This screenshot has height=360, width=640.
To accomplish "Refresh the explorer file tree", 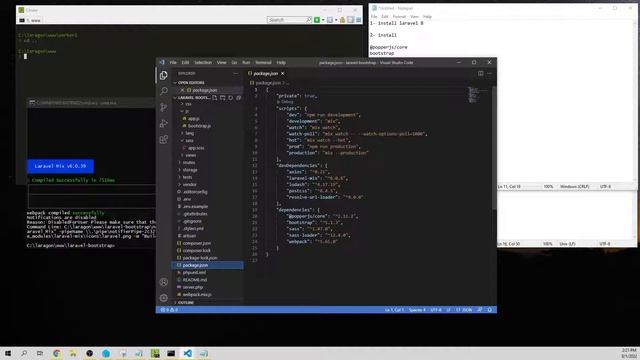I will (231, 98).
